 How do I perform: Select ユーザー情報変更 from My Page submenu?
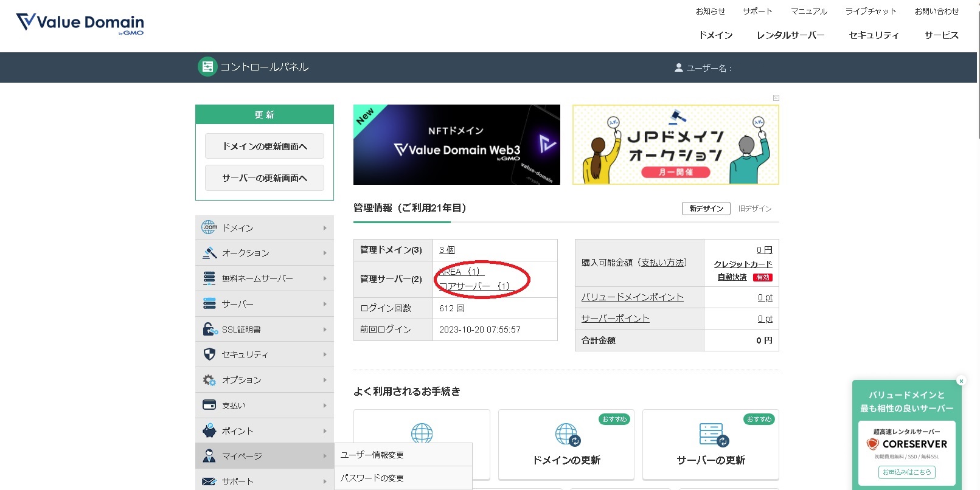click(403, 455)
